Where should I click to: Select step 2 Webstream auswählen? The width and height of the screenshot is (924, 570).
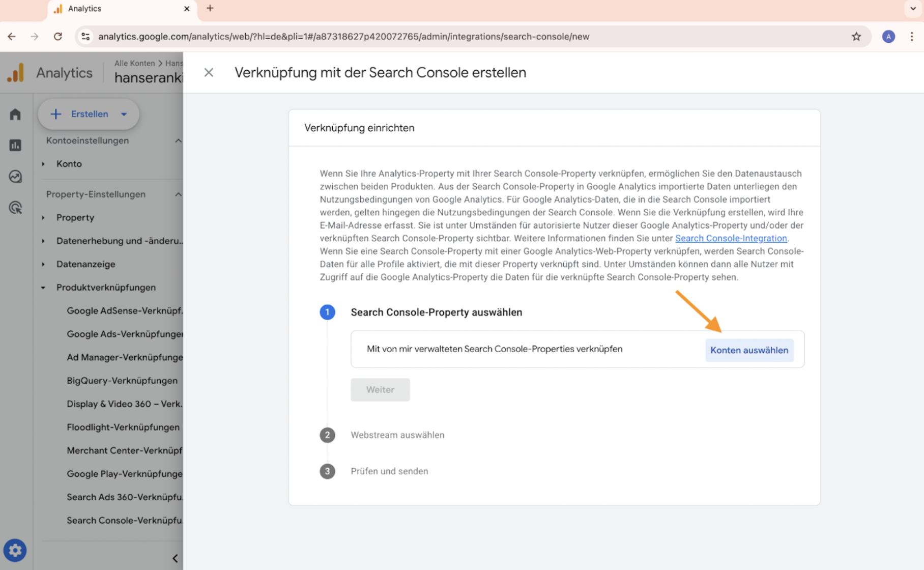coord(397,435)
